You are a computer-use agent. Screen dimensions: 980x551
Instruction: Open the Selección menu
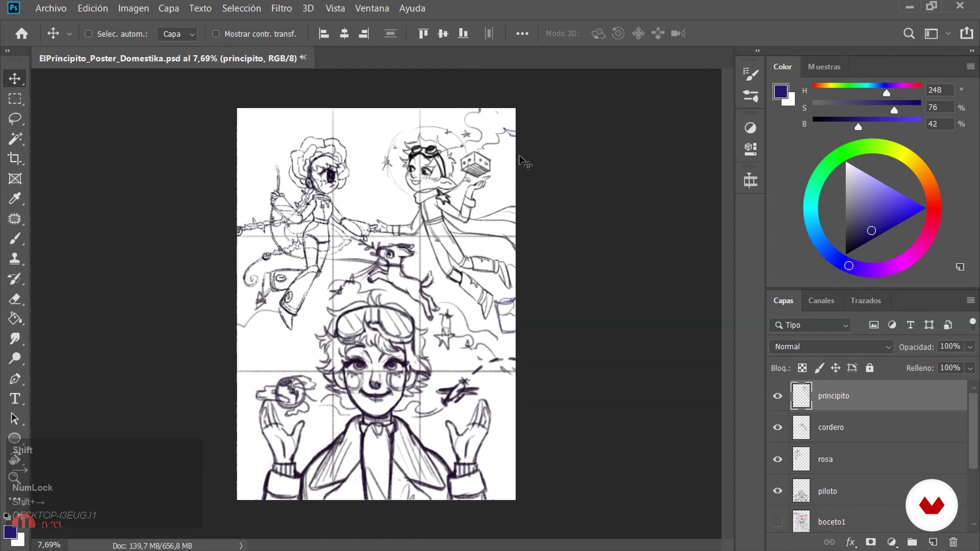click(x=241, y=8)
